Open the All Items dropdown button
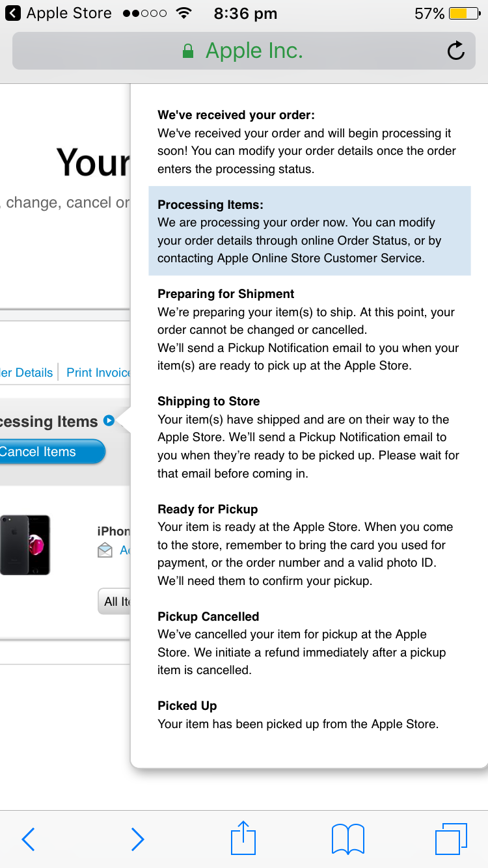This screenshot has height=868, width=488. (x=114, y=601)
